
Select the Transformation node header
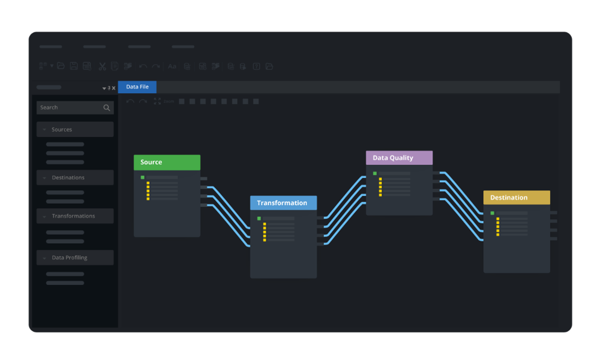(x=283, y=203)
